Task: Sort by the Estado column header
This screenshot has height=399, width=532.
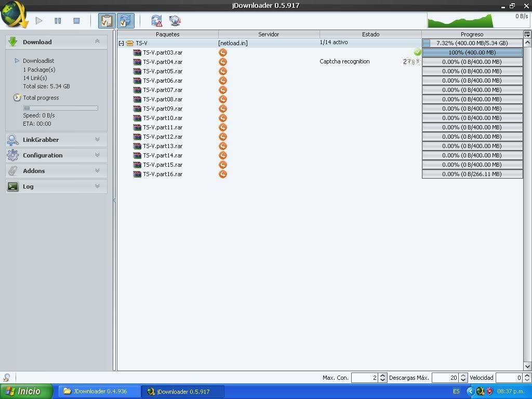Action: (x=370, y=34)
